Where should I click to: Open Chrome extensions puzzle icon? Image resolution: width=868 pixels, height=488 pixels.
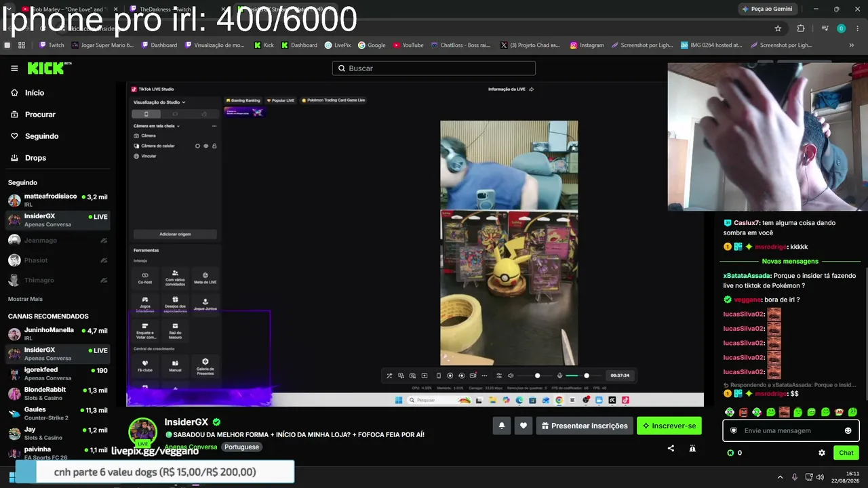(x=801, y=28)
